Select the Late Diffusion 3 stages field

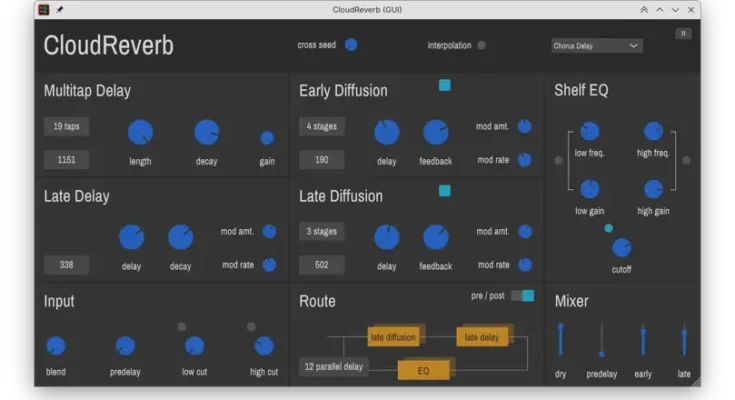[x=322, y=231]
